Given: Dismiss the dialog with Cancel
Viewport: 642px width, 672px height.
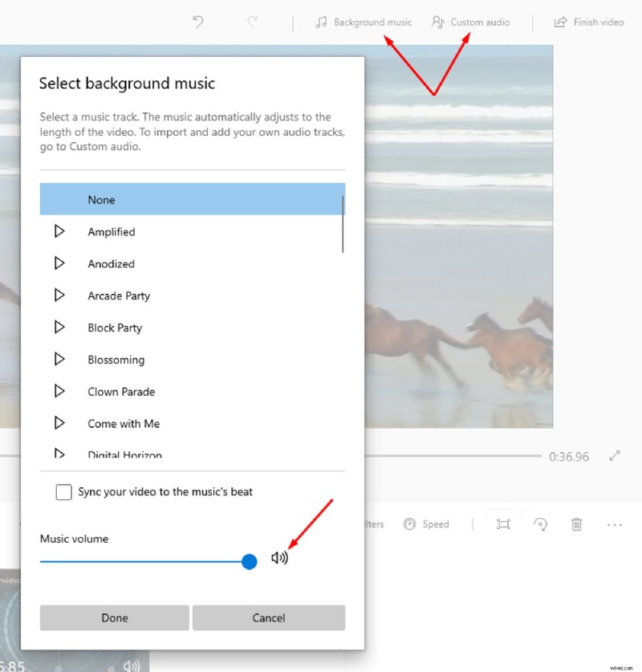Looking at the screenshot, I should [269, 617].
